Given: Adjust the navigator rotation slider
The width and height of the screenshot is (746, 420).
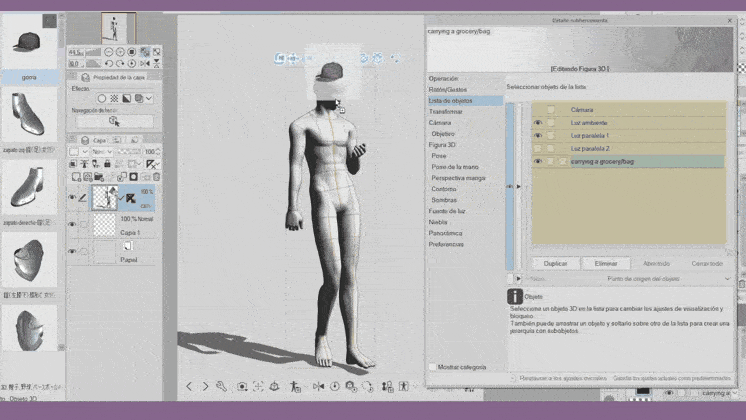Looking at the screenshot, I should pos(93,63).
